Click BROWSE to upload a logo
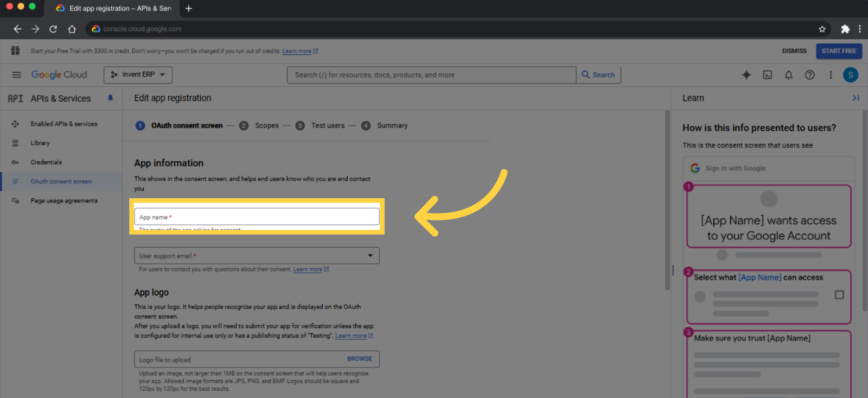Viewport: 868px width, 398px height. coord(360,359)
